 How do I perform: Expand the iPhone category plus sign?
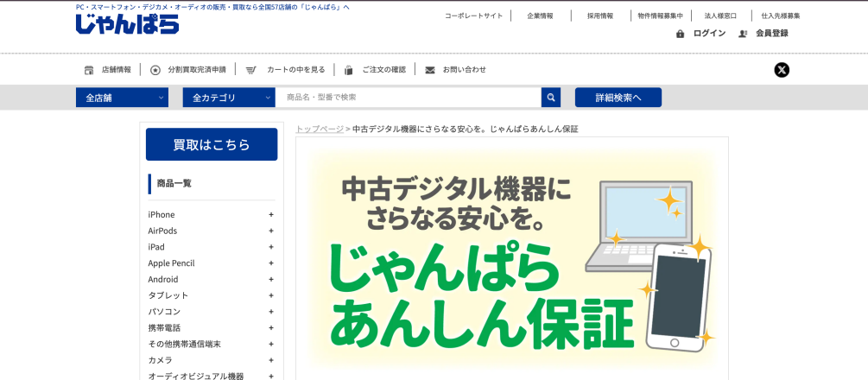pyautogui.click(x=270, y=215)
